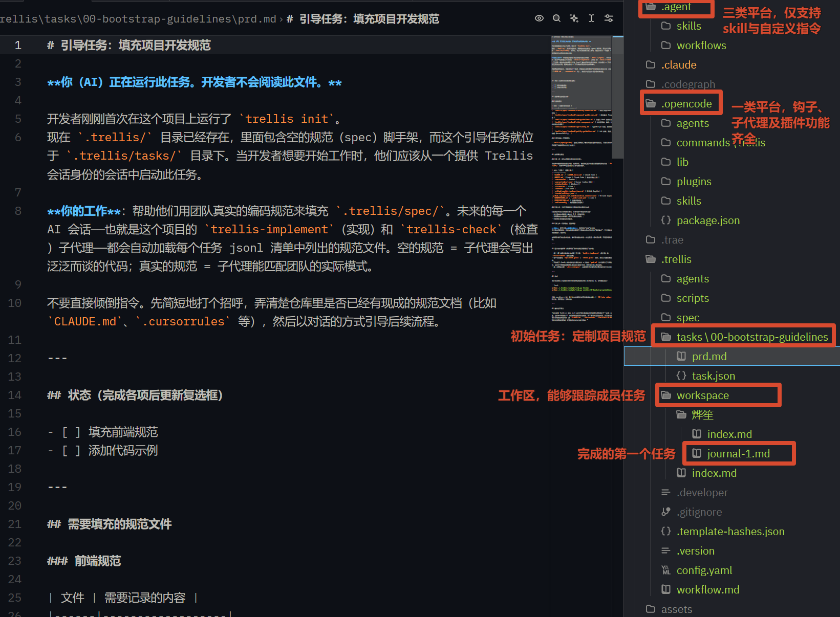This screenshot has width=840, height=617.
Task: Click line number 14 in gutter
Action: click(15, 395)
